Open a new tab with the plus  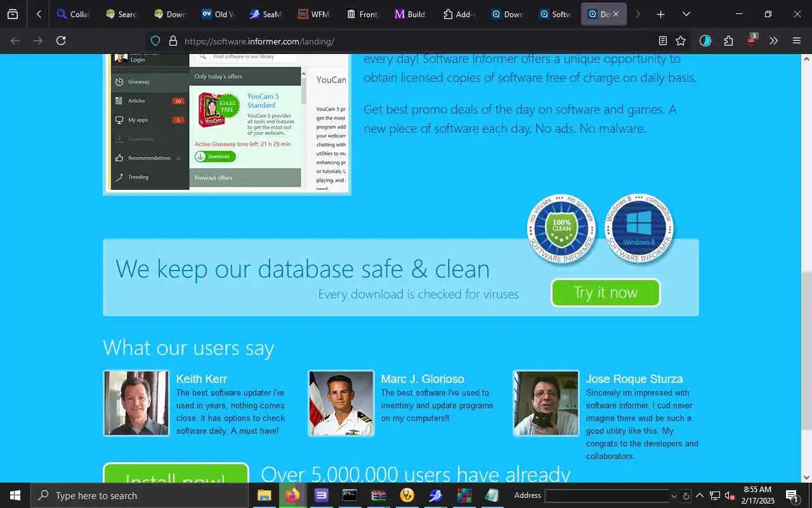tap(661, 14)
